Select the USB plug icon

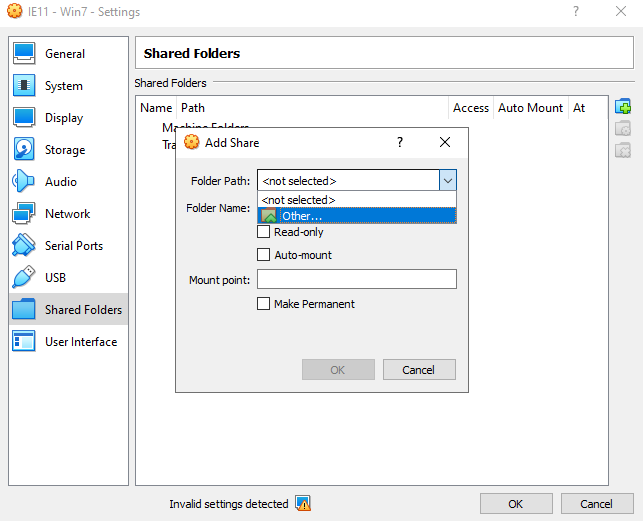(24, 277)
